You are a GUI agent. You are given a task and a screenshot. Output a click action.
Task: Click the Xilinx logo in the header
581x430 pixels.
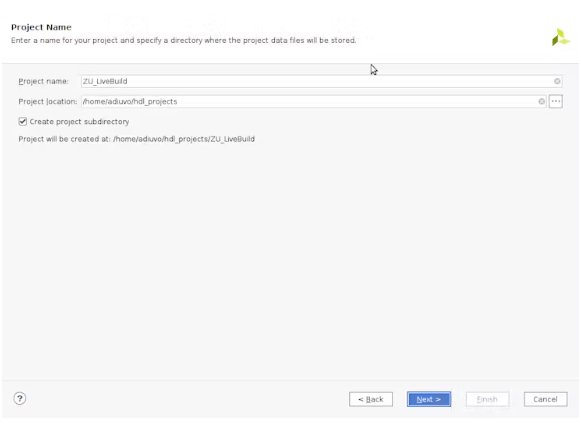click(561, 37)
